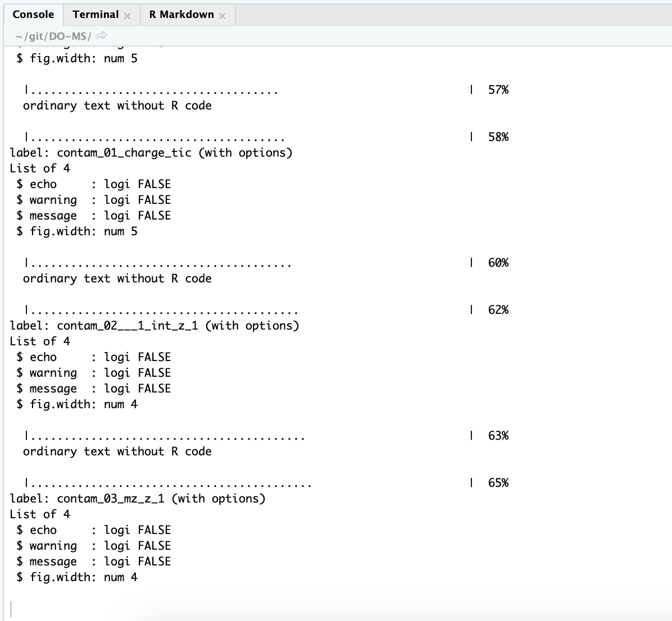Click the contam_02___1_int_z_1 label line
The image size is (672, 621).
click(x=155, y=326)
